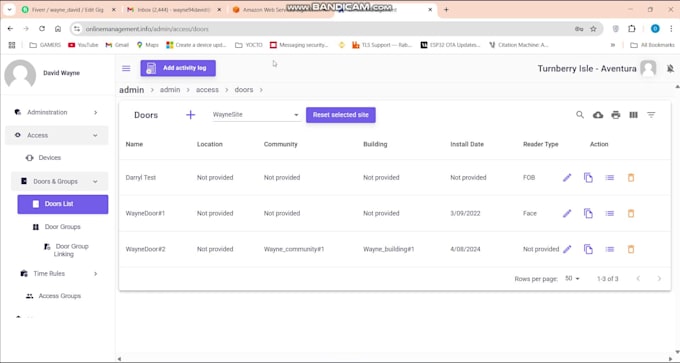Sort by the Name column header
The image size is (680, 363).
tap(134, 144)
